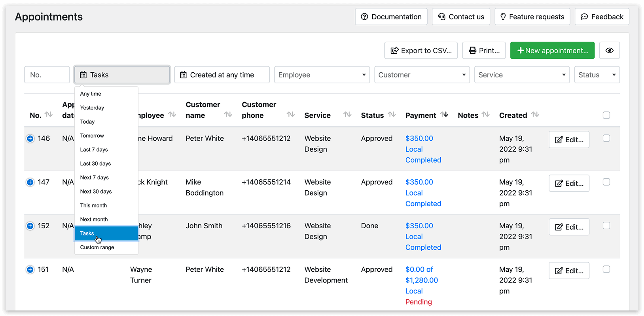Click the Print button
Image resolution: width=644 pixels, height=316 pixels.
(x=484, y=51)
